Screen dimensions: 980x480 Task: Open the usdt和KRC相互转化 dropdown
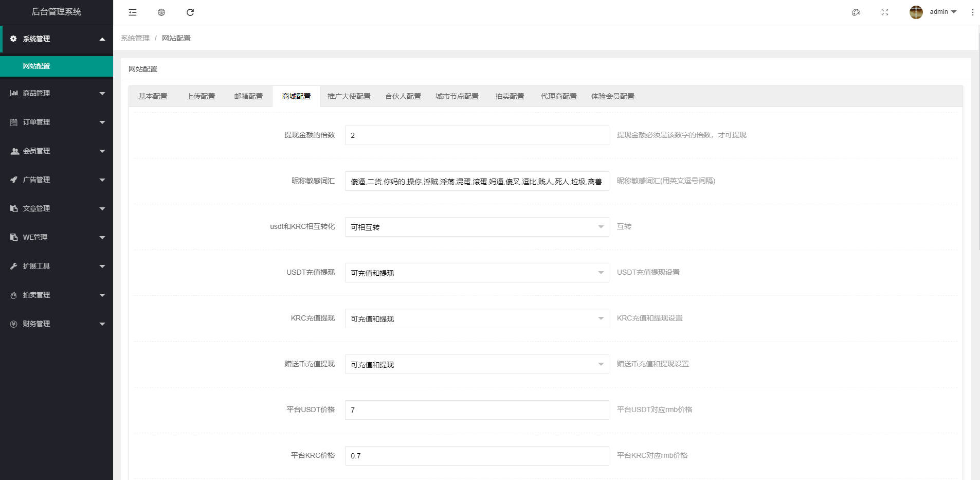click(477, 227)
